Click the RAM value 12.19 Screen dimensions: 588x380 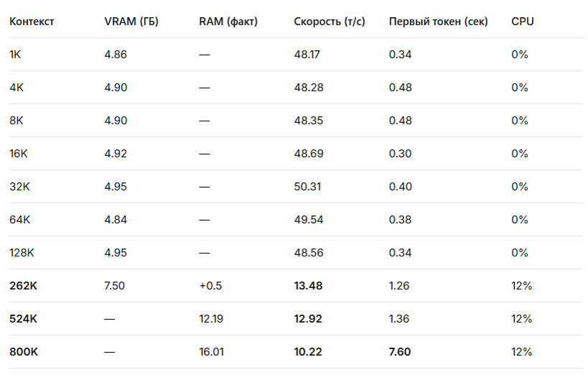pos(211,318)
